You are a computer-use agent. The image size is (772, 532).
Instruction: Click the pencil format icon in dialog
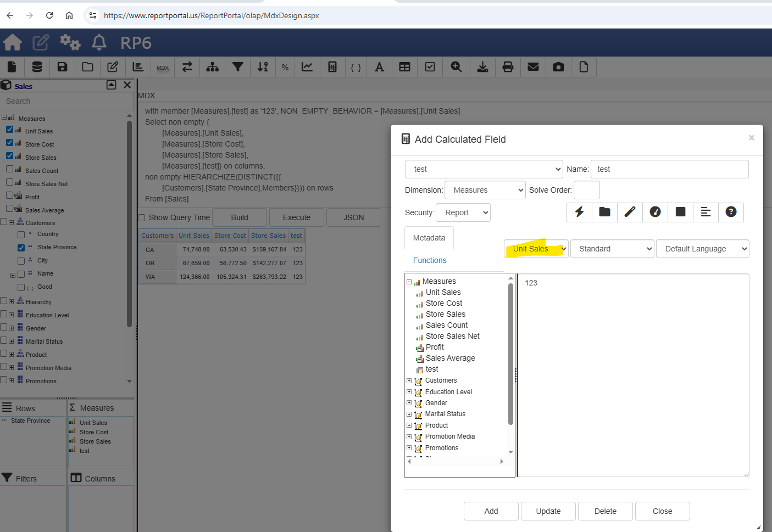click(630, 212)
